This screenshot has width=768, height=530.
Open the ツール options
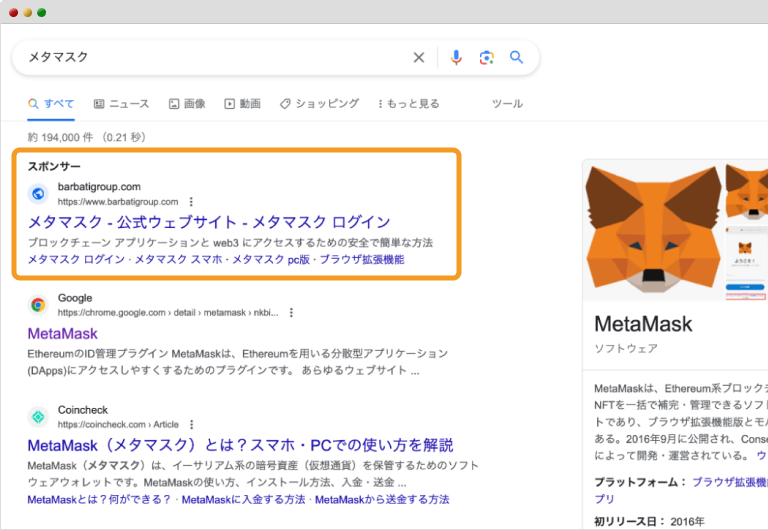point(507,104)
